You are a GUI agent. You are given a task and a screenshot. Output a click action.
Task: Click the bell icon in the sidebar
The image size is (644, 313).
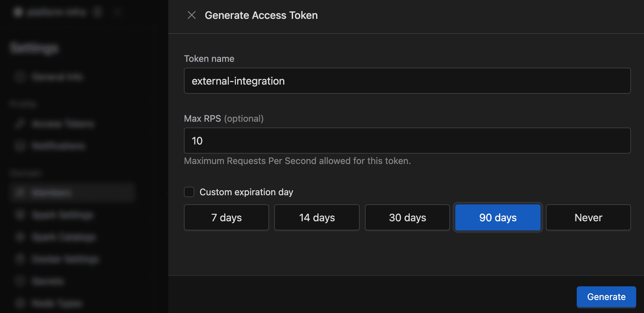(20, 146)
